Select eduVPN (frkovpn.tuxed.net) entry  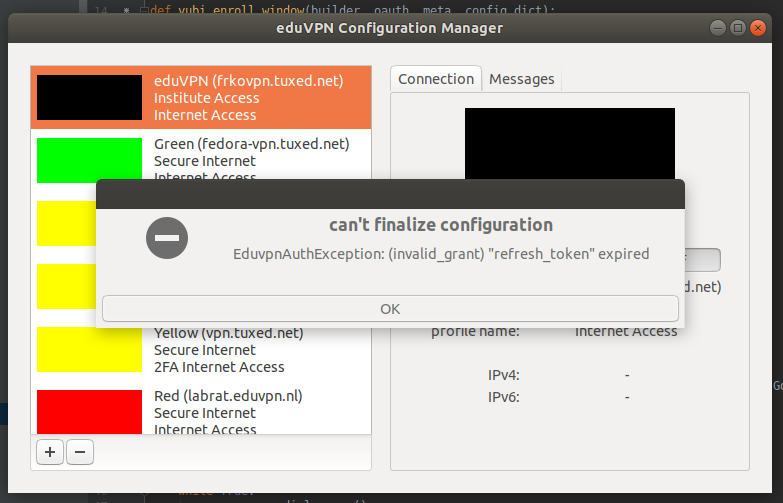tap(201, 97)
